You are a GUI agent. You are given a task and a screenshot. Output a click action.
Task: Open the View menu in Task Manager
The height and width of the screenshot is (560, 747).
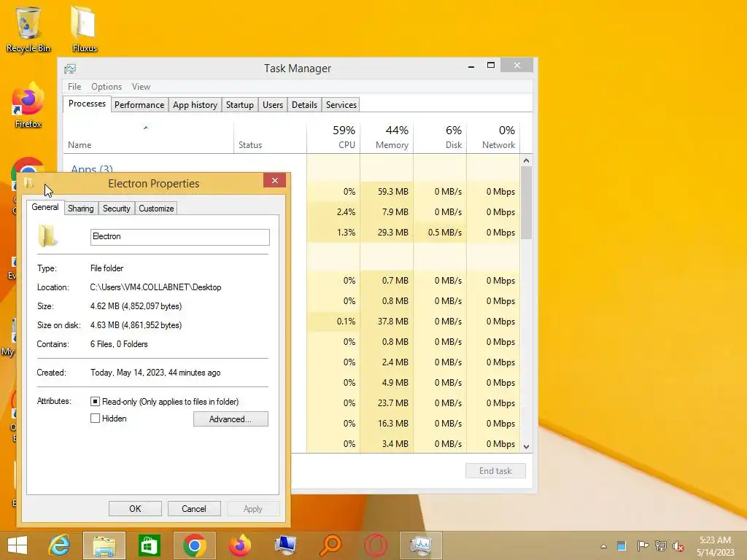coord(141,87)
